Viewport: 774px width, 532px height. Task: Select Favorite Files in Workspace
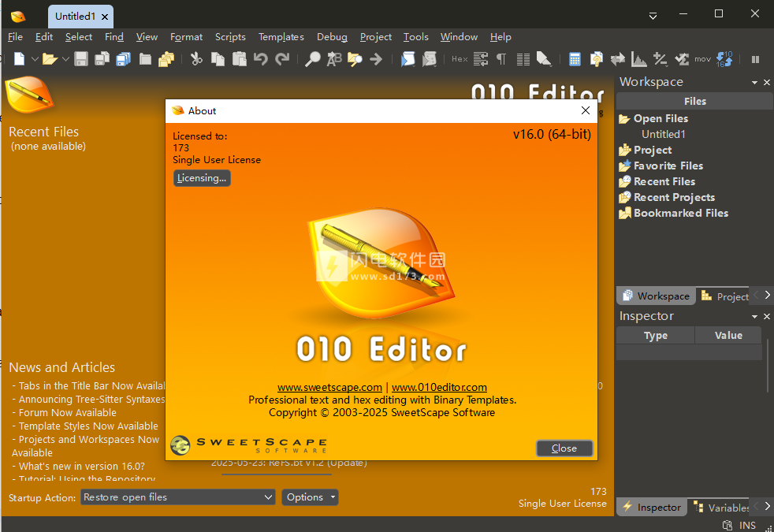(x=668, y=166)
